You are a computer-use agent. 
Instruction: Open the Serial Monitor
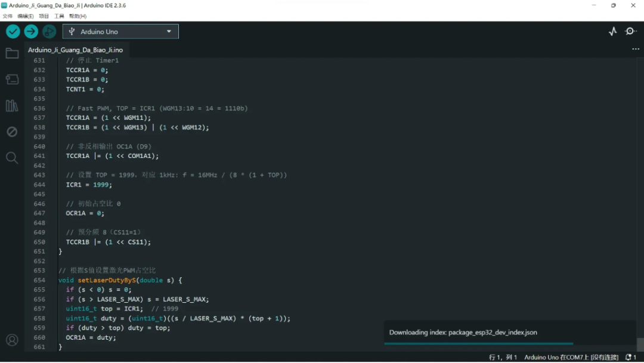coord(631,32)
